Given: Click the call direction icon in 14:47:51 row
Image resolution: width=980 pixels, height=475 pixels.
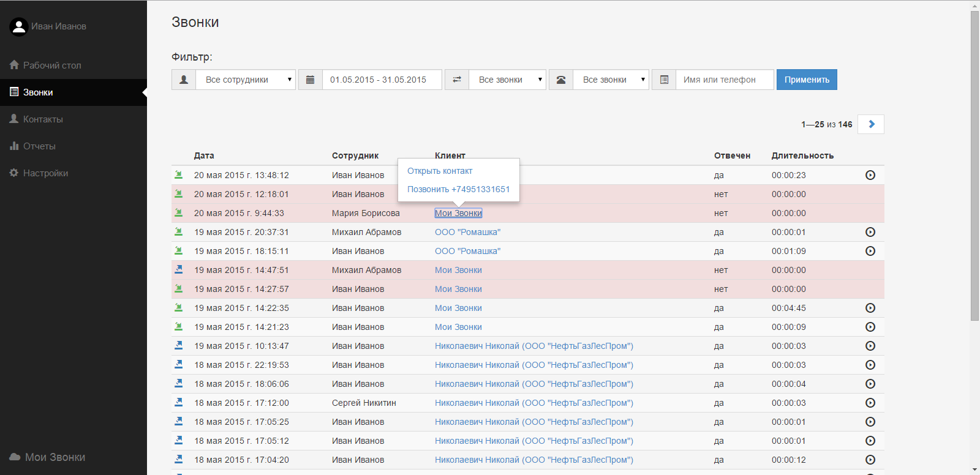Looking at the screenshot, I should click(179, 269).
